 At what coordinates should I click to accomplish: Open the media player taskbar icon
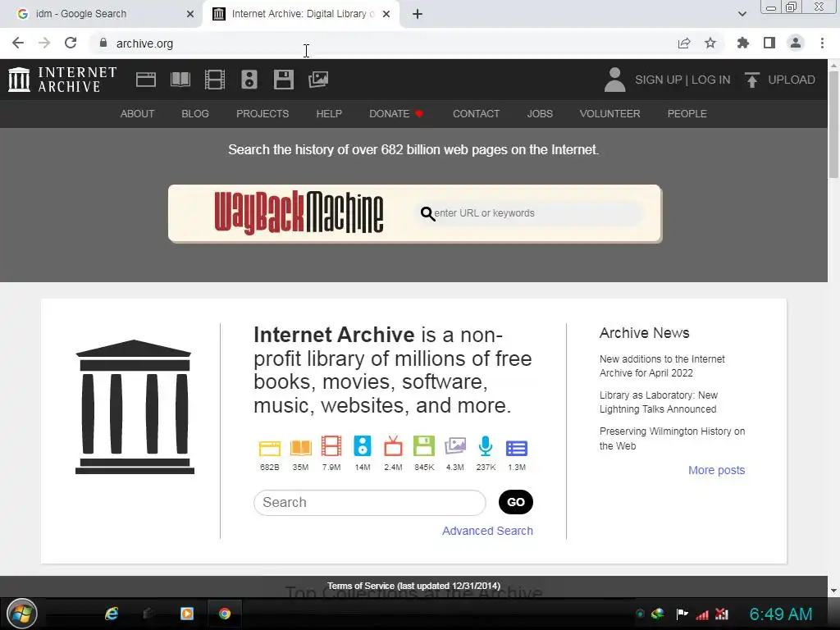coord(187,614)
